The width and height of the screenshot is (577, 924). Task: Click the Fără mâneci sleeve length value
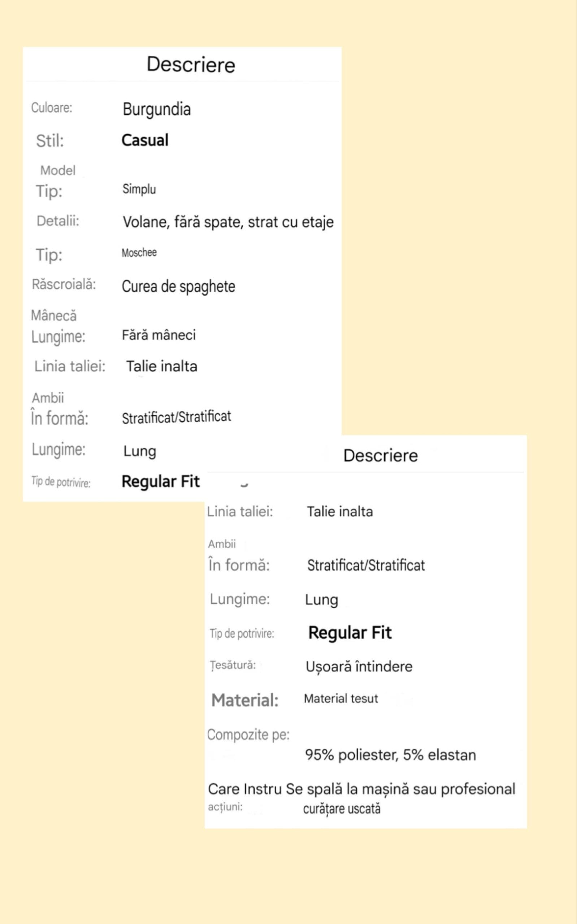tap(159, 335)
